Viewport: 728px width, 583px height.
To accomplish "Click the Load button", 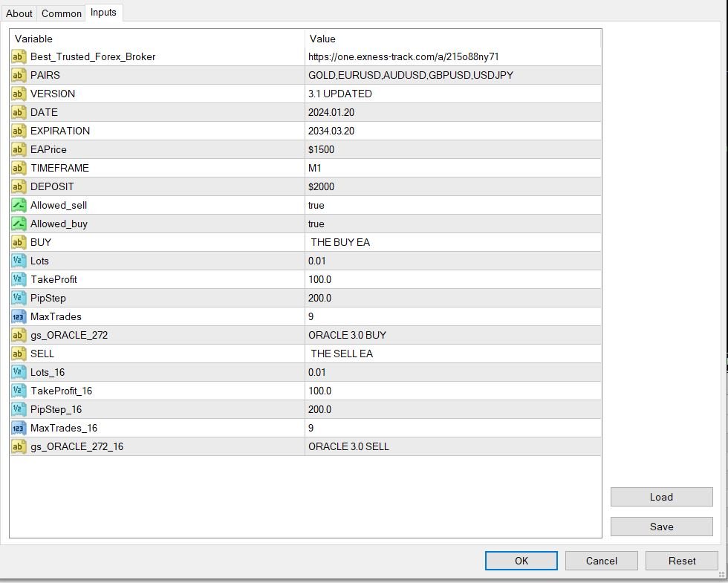I will coord(661,497).
